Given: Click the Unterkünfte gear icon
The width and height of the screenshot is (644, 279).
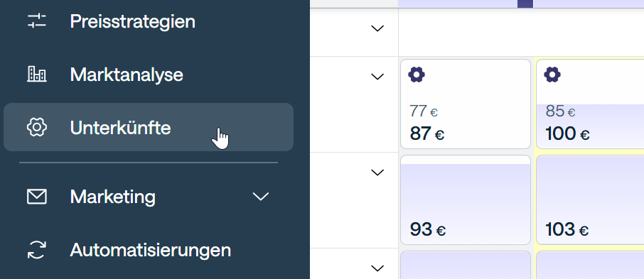Looking at the screenshot, I should pos(37,127).
